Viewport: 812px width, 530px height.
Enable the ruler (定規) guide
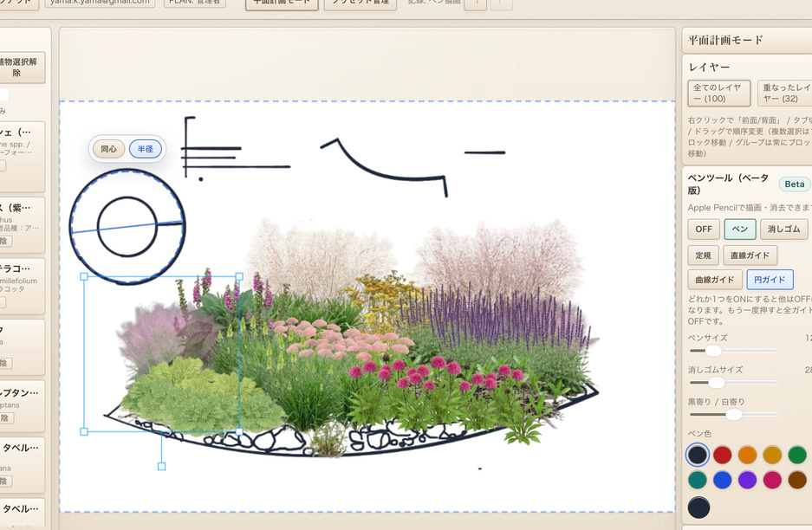coord(703,255)
